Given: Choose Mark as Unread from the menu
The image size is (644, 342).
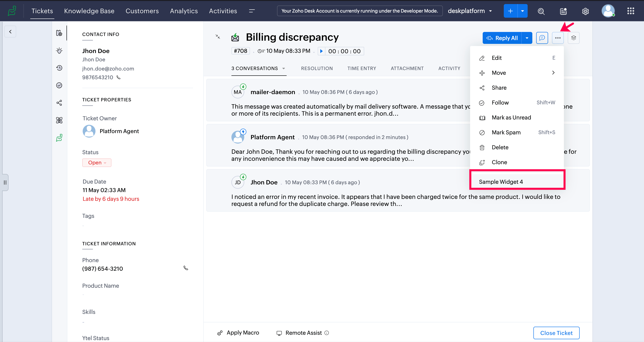Looking at the screenshot, I should tap(511, 118).
